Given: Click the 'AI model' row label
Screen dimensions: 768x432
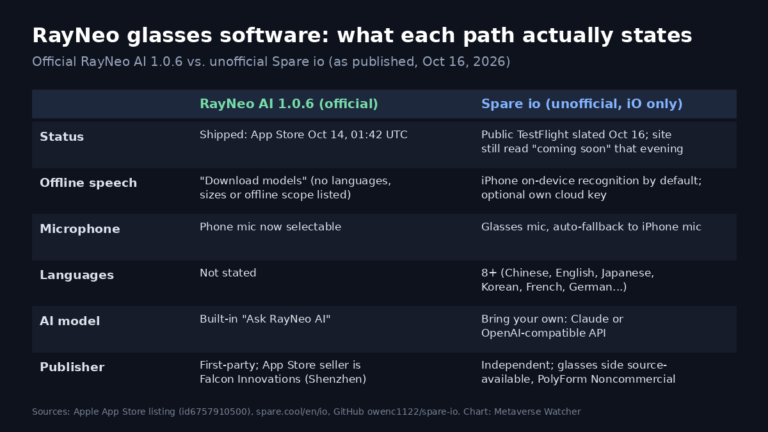Looking at the screenshot, I should [70, 321].
